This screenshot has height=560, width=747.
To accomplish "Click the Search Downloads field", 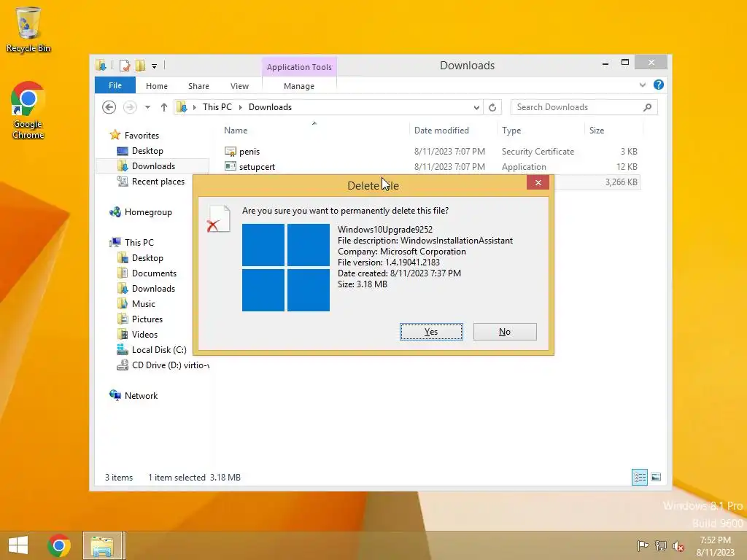I will pos(584,107).
